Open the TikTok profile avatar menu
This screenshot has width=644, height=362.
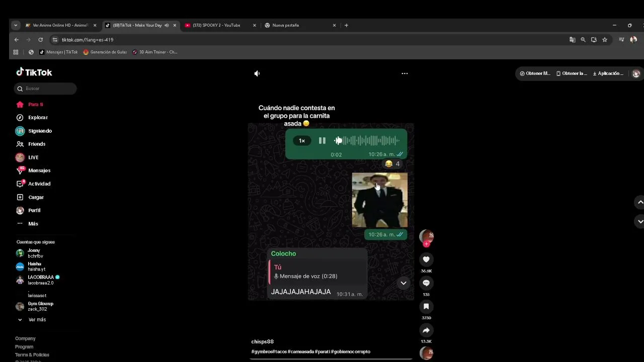coord(636,73)
